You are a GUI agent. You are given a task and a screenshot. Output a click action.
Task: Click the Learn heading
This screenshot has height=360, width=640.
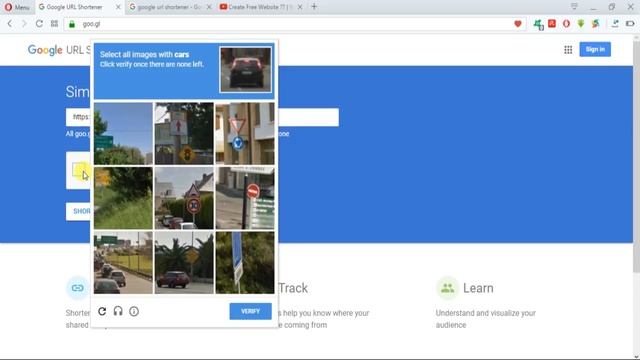coord(478,288)
